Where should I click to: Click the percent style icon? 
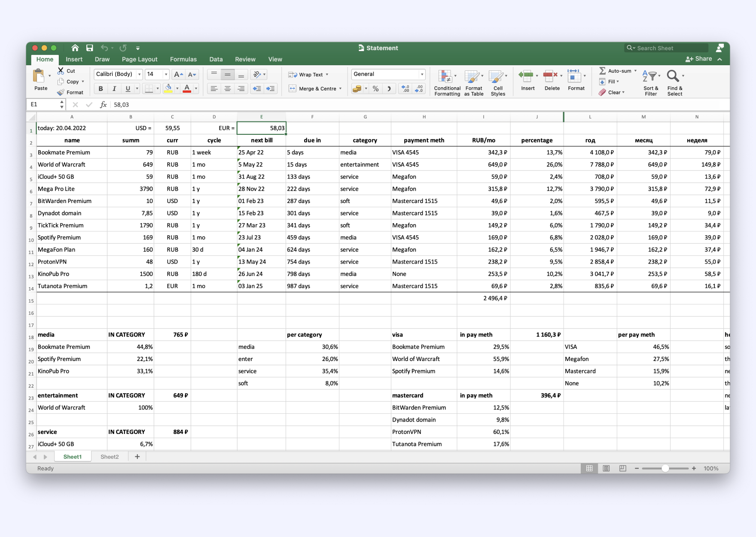tap(375, 89)
